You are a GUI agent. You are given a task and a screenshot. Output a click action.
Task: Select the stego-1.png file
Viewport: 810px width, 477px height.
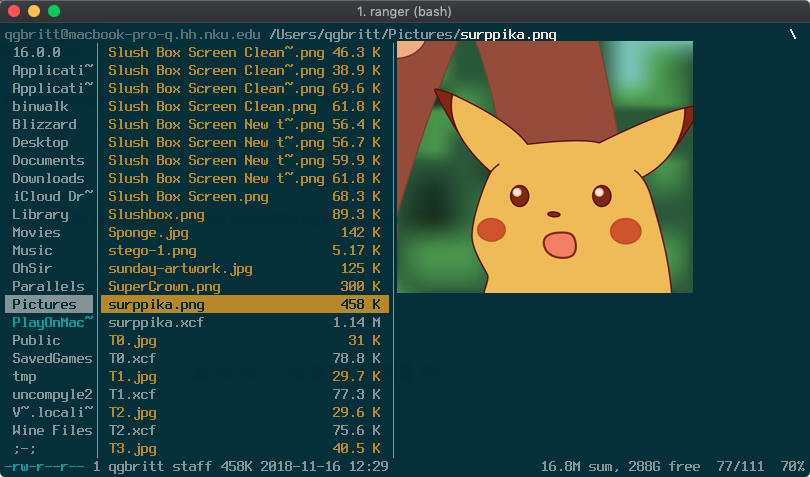point(244,251)
